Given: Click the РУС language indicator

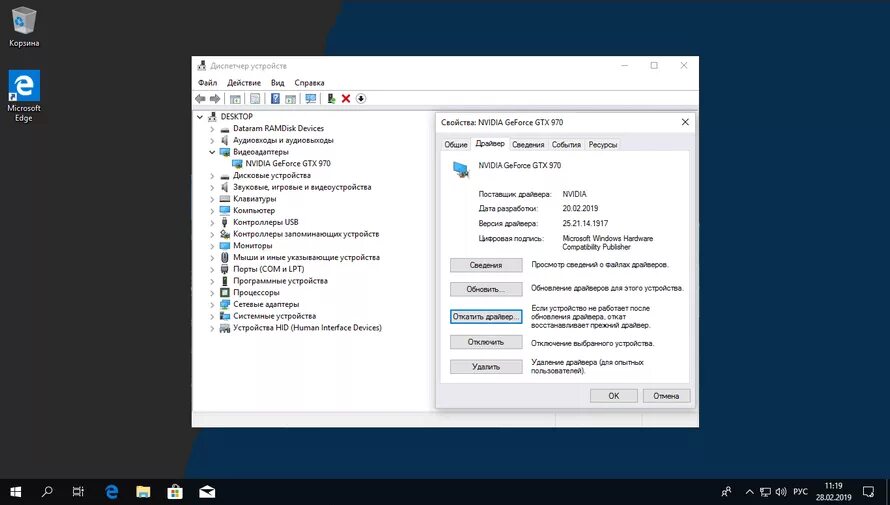Looking at the screenshot, I should 800,492.
